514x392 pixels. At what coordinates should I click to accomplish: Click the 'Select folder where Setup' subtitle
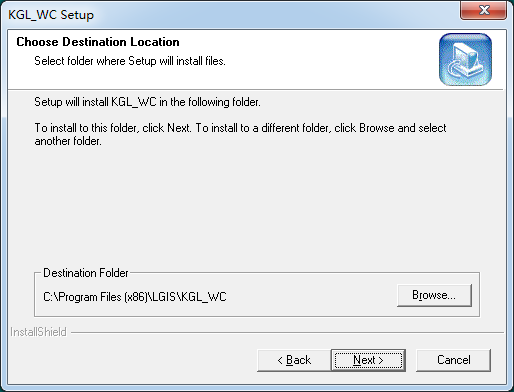pyautogui.click(x=130, y=61)
